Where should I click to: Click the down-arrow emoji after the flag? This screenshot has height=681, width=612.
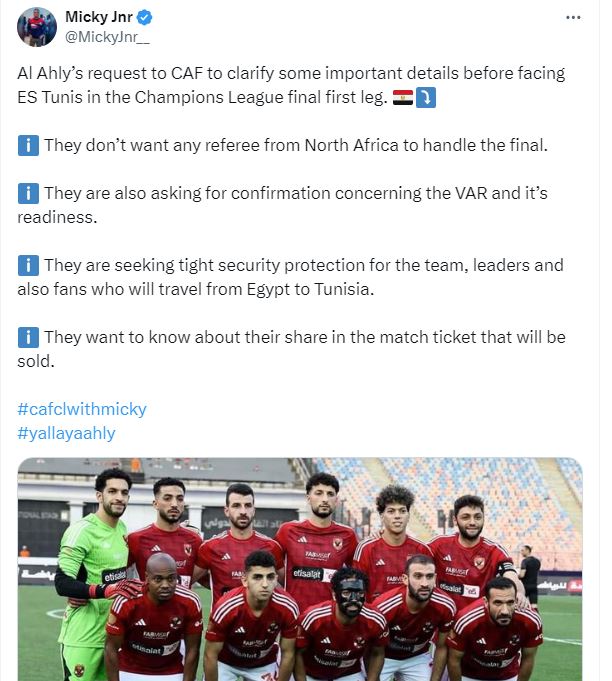click(425, 99)
